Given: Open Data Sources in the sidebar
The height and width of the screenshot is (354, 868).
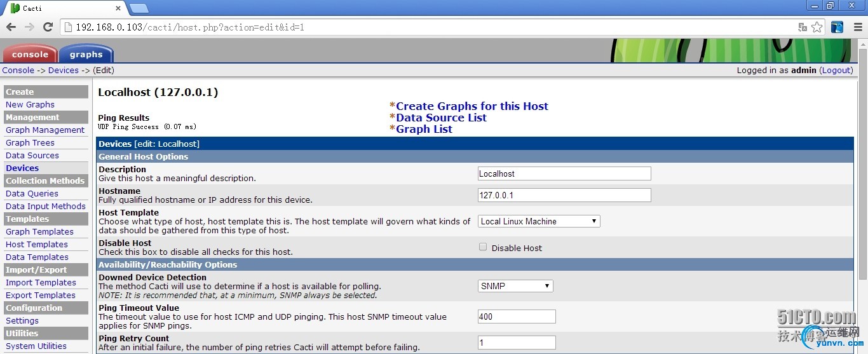Looking at the screenshot, I should [x=32, y=156].
